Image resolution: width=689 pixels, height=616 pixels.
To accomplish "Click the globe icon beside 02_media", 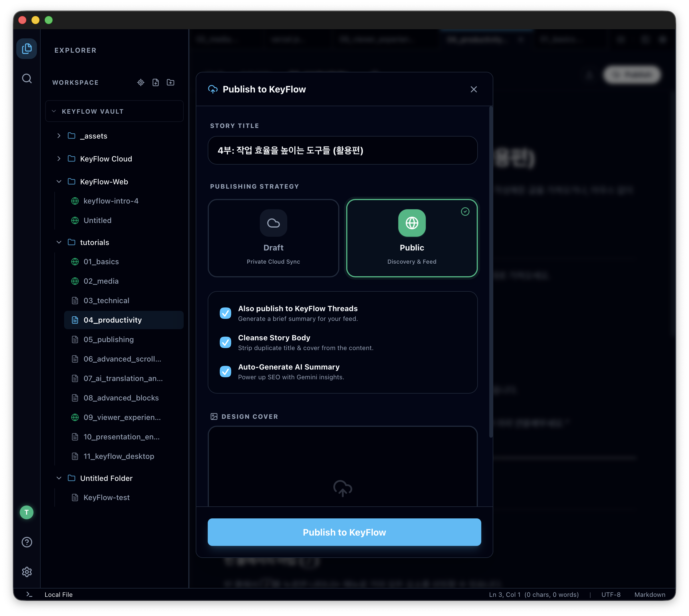I will (75, 281).
